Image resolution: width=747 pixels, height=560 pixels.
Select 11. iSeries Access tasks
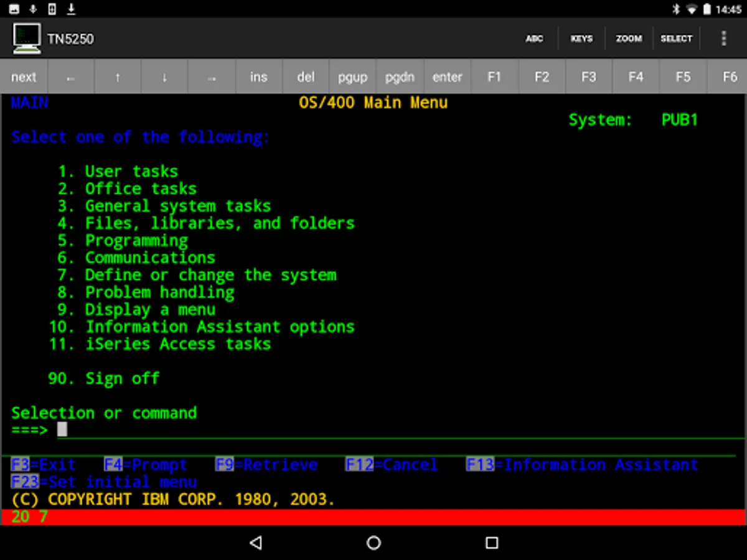point(160,344)
